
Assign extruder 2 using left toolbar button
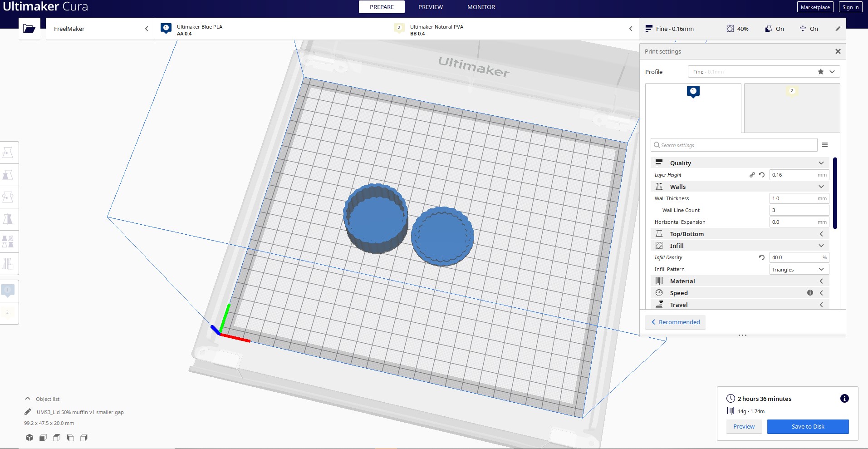pyautogui.click(x=8, y=313)
